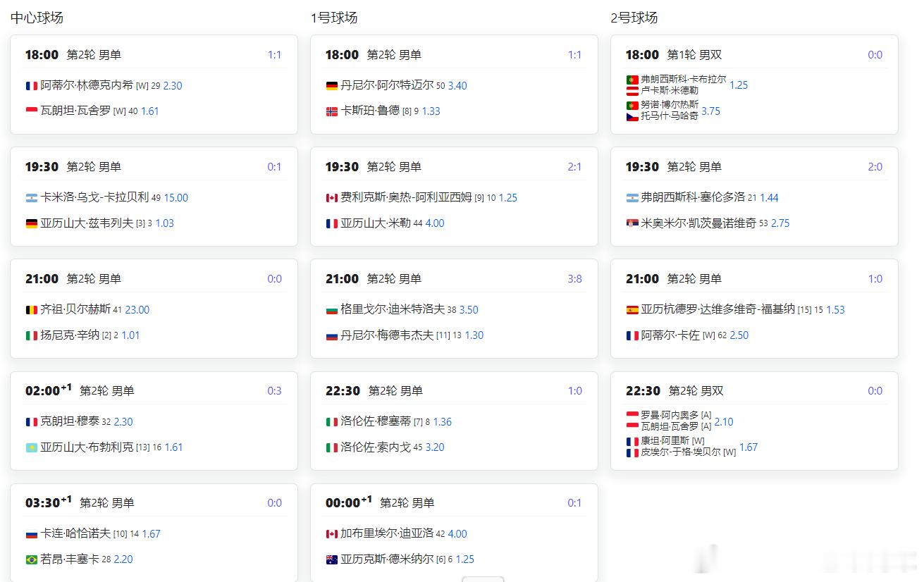The height and width of the screenshot is (582, 924).
Task: Open the 加布里埃尔·迪亚洛 player link
Action: [x=387, y=534]
